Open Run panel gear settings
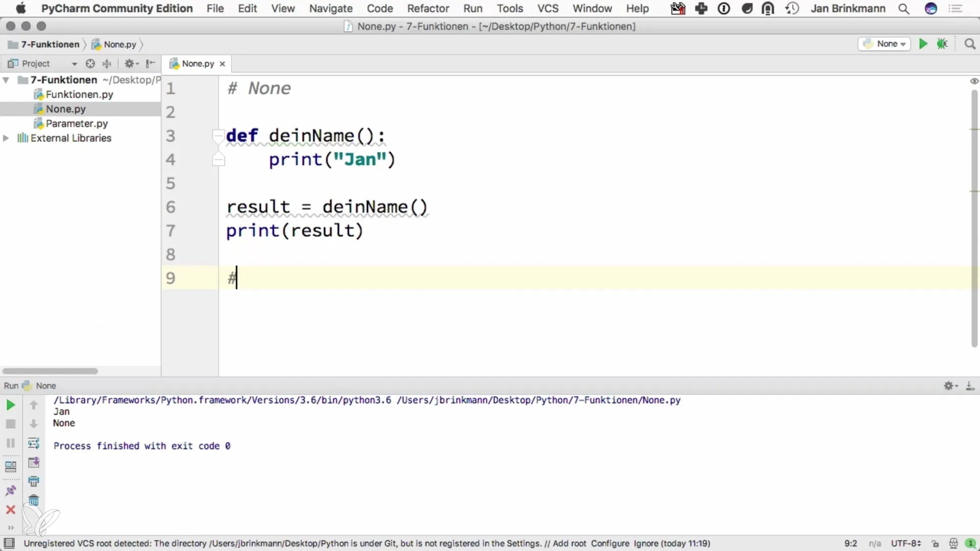Image resolution: width=980 pixels, height=551 pixels. pyautogui.click(x=950, y=386)
